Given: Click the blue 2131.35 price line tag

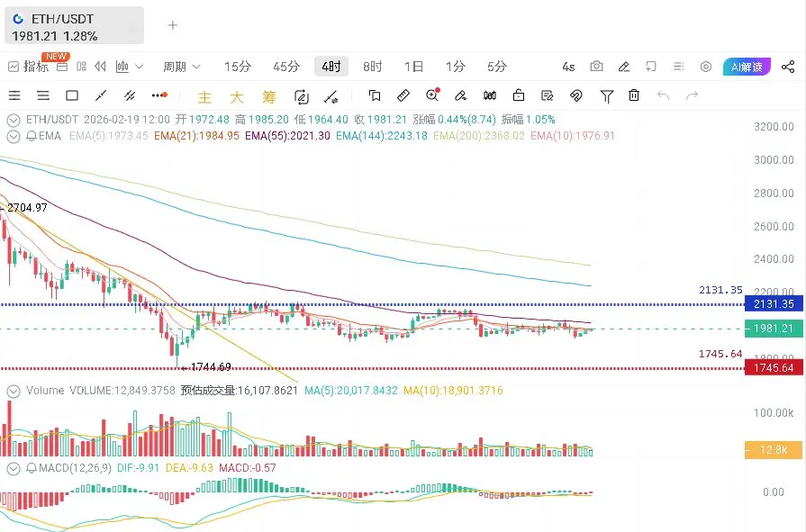Looking at the screenshot, I should coord(774,303).
